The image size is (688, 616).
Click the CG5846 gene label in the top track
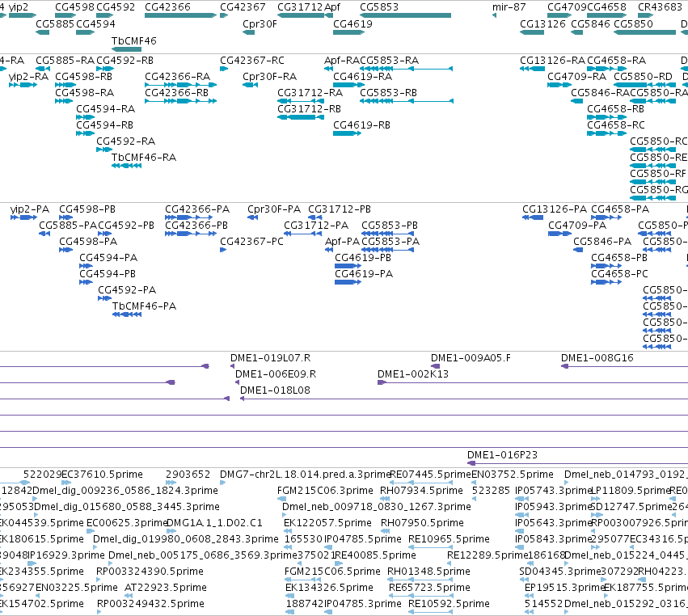click(x=590, y=24)
